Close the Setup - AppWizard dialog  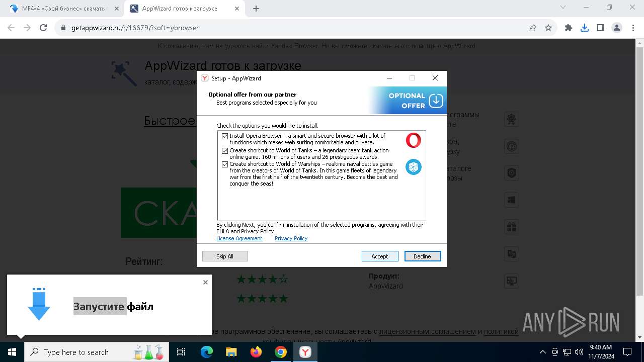click(x=435, y=78)
